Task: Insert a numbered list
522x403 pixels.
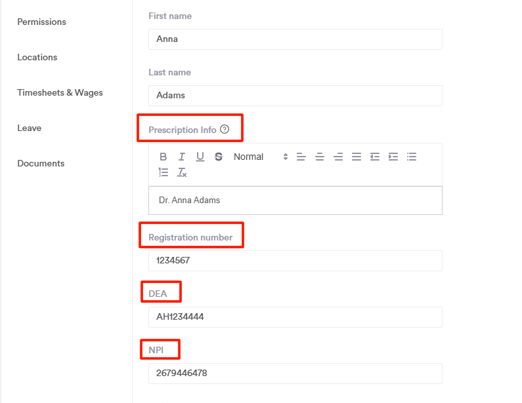Action: [x=163, y=172]
